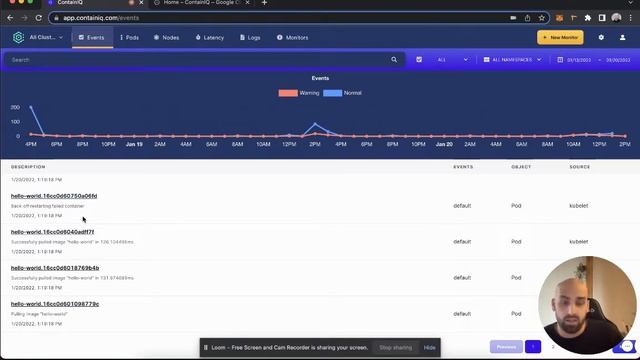Click the orange extension icon

(559, 18)
